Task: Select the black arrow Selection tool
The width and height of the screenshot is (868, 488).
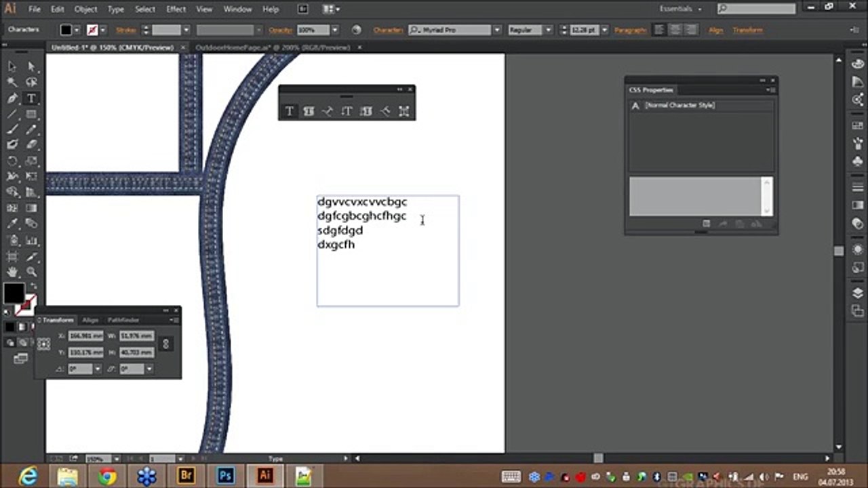Action: [12, 66]
